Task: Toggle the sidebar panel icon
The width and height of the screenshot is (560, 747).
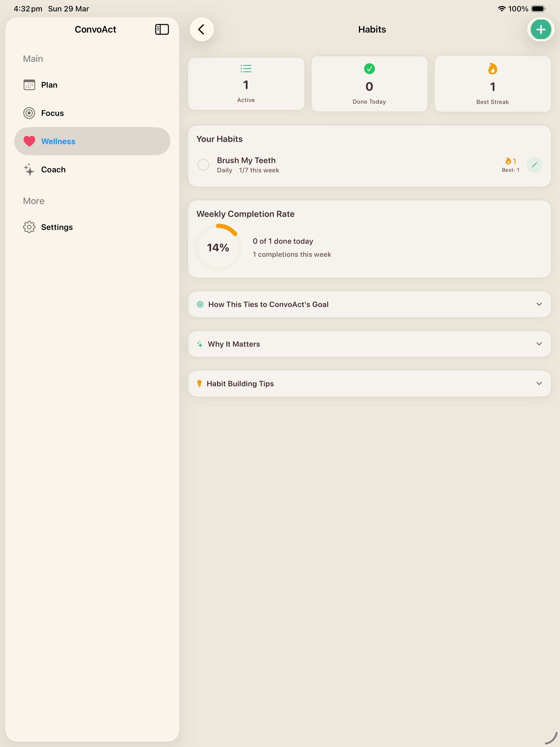Action: (x=162, y=29)
